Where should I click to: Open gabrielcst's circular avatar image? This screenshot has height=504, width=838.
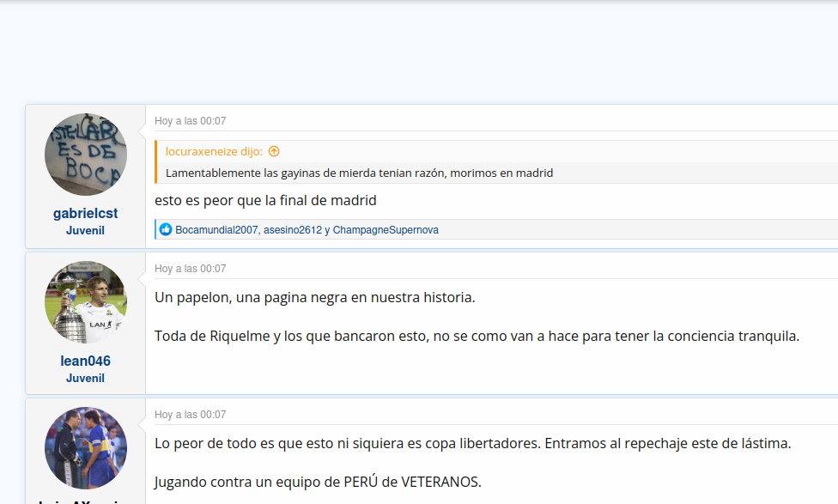click(x=86, y=155)
